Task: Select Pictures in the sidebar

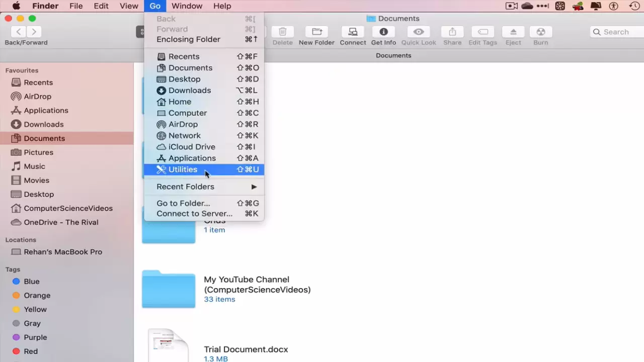Action: click(x=66, y=152)
